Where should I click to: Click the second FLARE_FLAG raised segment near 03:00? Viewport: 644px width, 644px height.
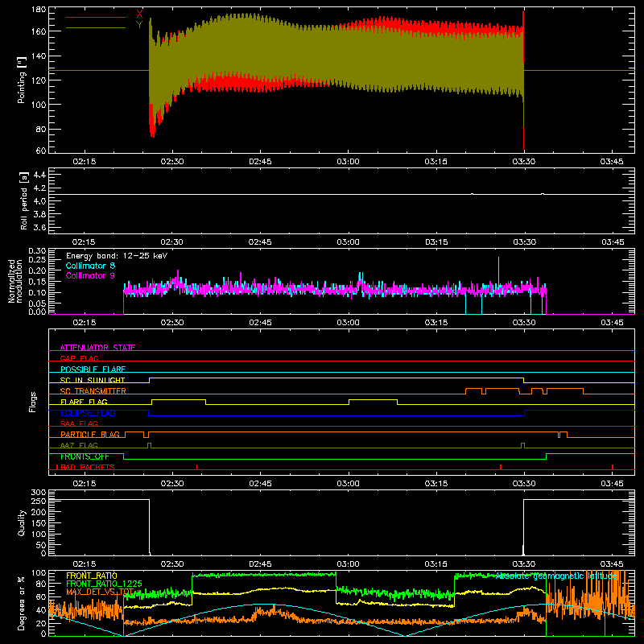373,399
